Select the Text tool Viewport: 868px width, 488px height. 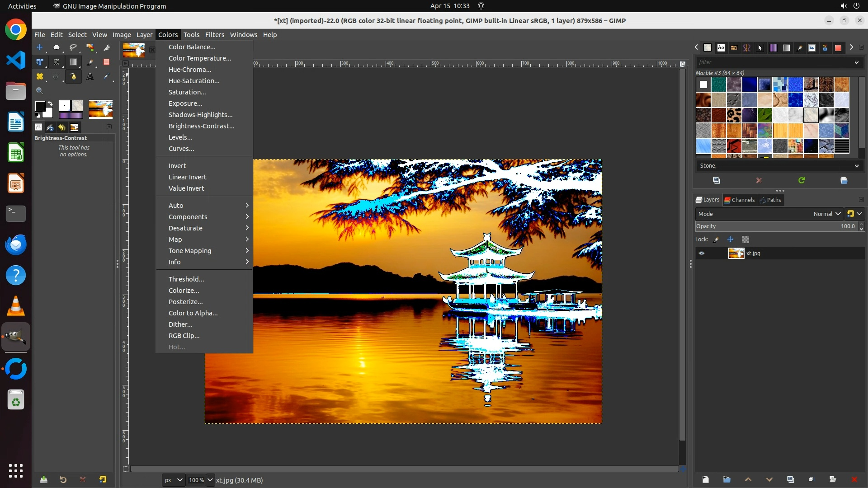90,77
